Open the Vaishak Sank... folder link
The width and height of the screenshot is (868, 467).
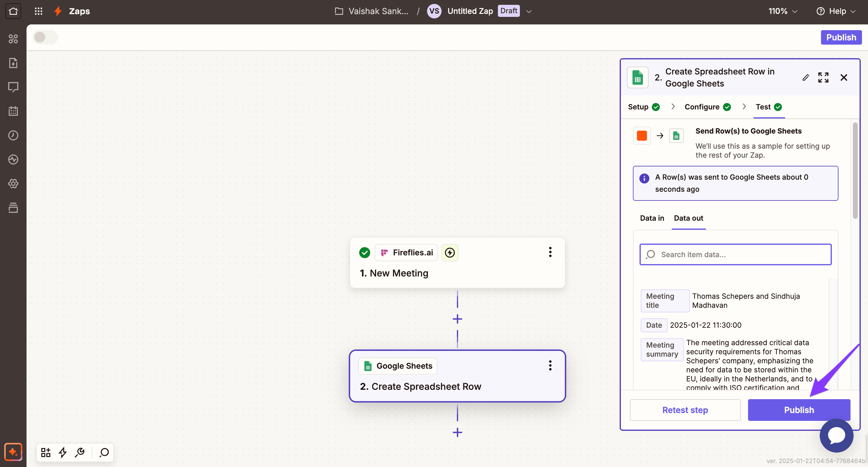378,11
